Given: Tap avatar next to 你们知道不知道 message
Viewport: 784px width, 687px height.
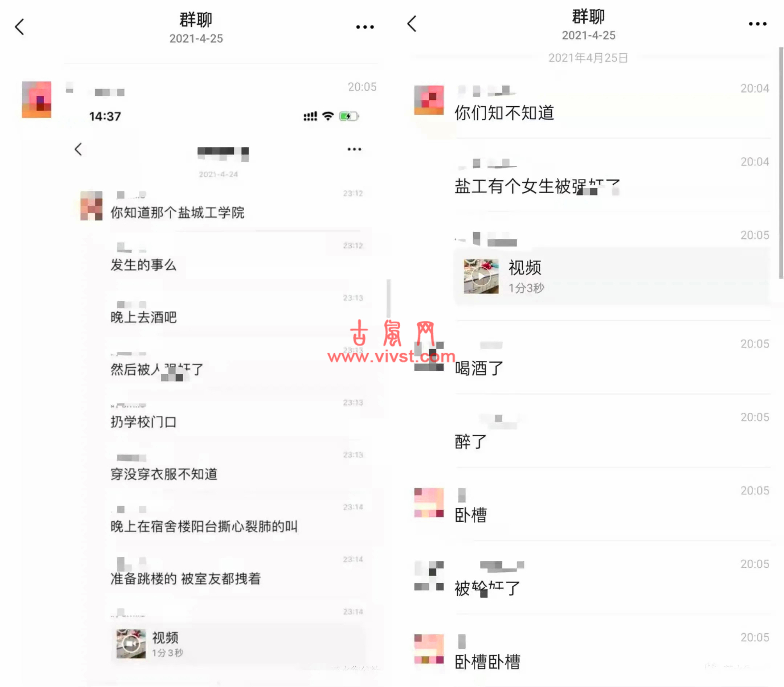Looking at the screenshot, I should pos(429,100).
